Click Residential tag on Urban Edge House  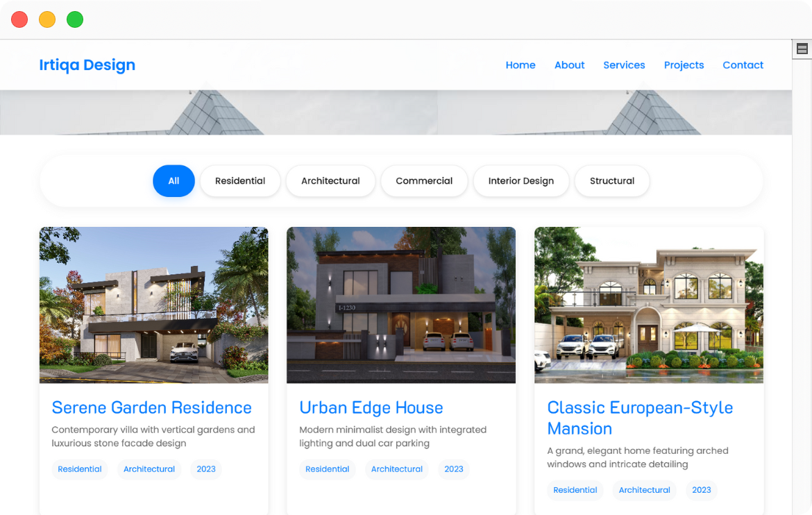(x=328, y=469)
